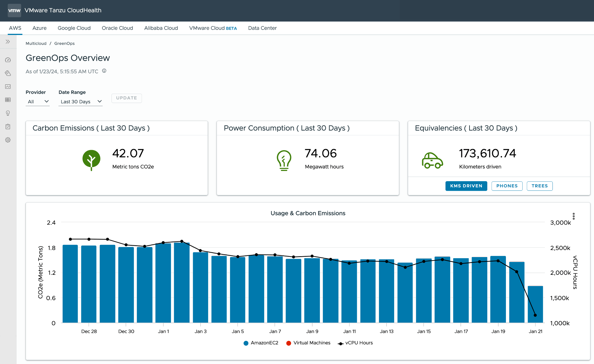The image size is (594, 364).
Task: Switch to the Data Center tab
Action: [262, 28]
